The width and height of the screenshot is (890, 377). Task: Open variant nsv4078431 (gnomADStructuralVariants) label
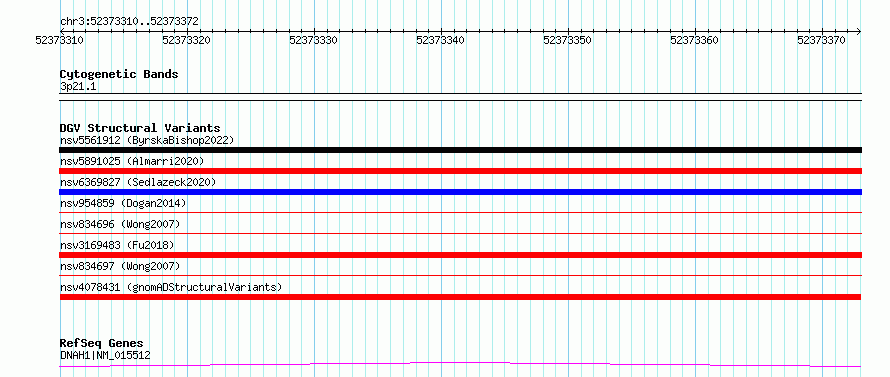171,287
